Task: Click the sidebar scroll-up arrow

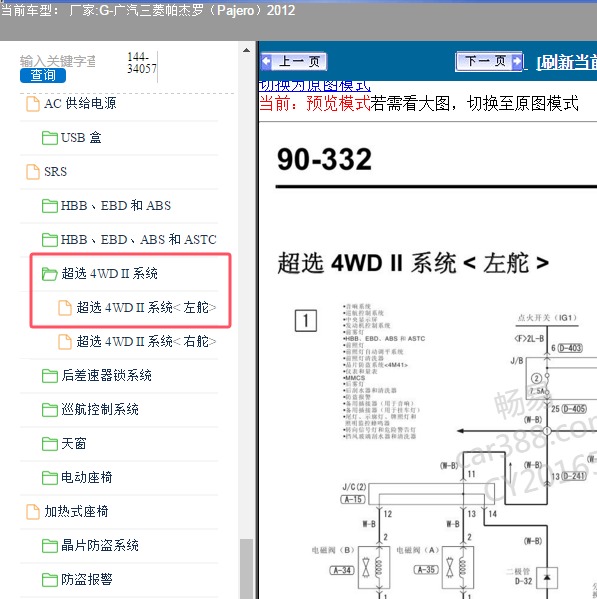Action: click(x=247, y=50)
